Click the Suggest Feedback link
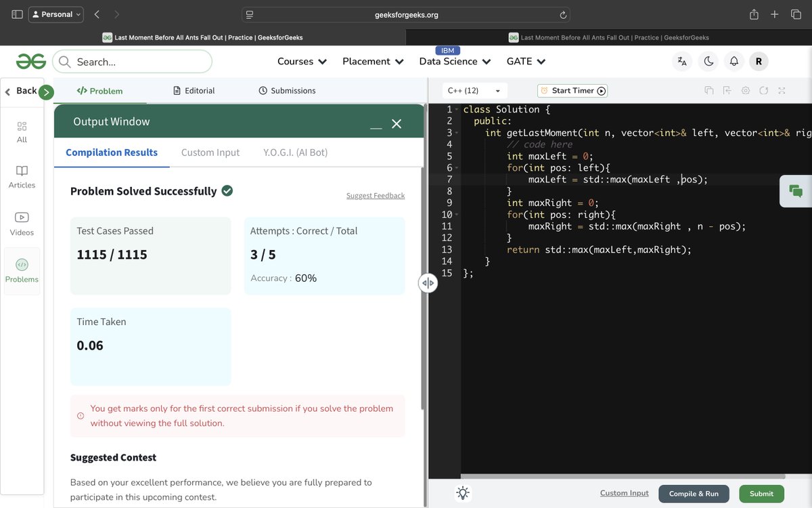812x508 pixels. [376, 196]
